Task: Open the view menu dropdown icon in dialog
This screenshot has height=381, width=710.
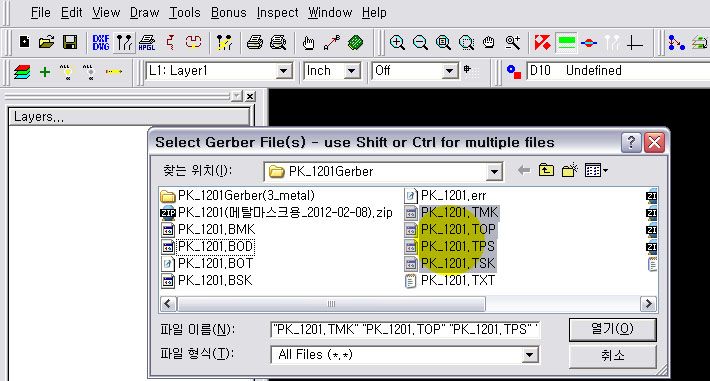Action: pos(596,171)
